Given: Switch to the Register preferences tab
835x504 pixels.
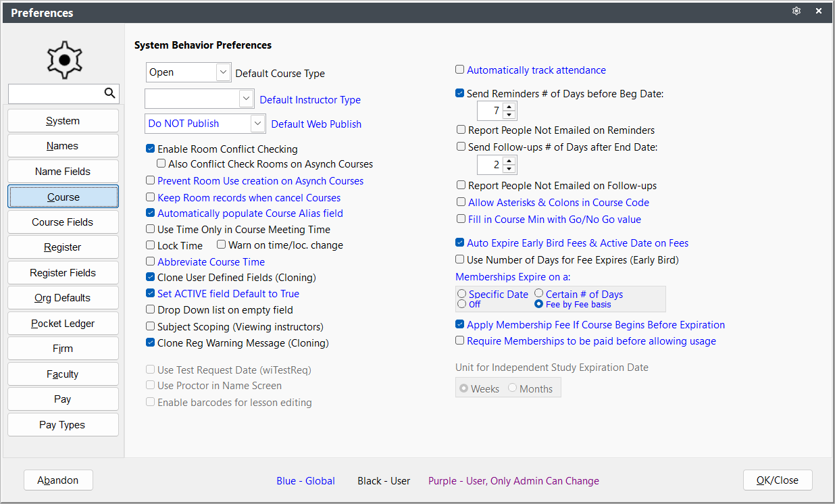Looking at the screenshot, I should pyautogui.click(x=63, y=247).
